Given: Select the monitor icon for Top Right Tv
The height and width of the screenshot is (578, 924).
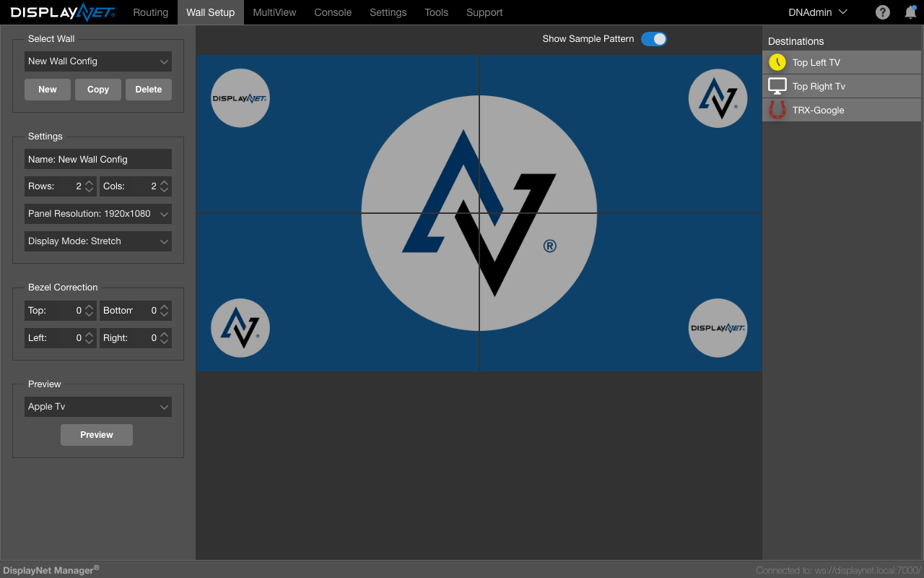Looking at the screenshot, I should click(777, 86).
